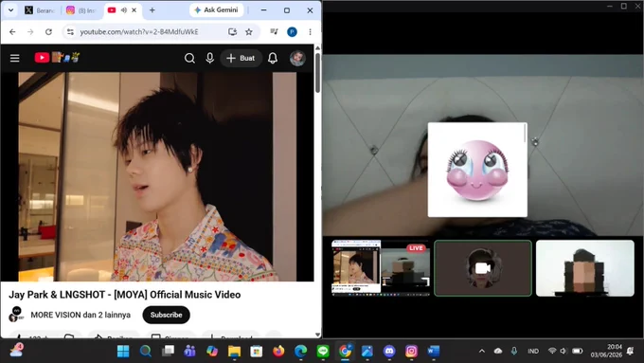Select the pixelated participant video tile
This screenshot has width=644, height=363.
point(585,268)
